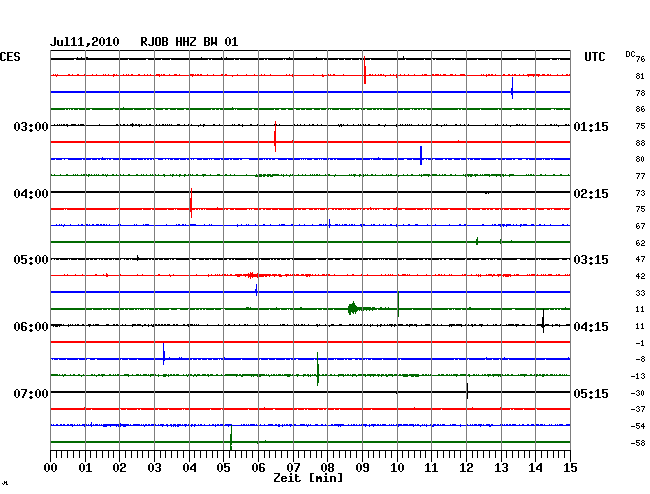The height and width of the screenshot is (494, 650).
Task: Click the 03:15 UTC time label
Action: point(591,260)
